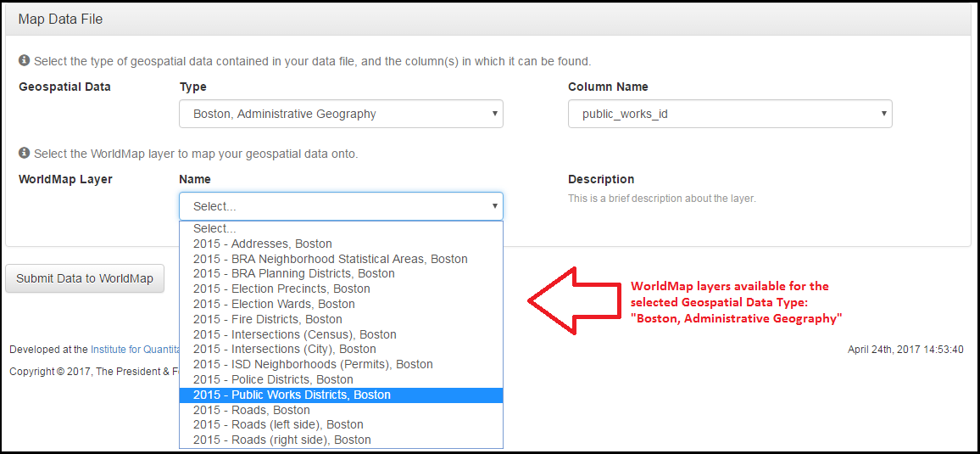Click the Submit Data to WorldMap button
The height and width of the screenshot is (454, 980).
coord(85,278)
